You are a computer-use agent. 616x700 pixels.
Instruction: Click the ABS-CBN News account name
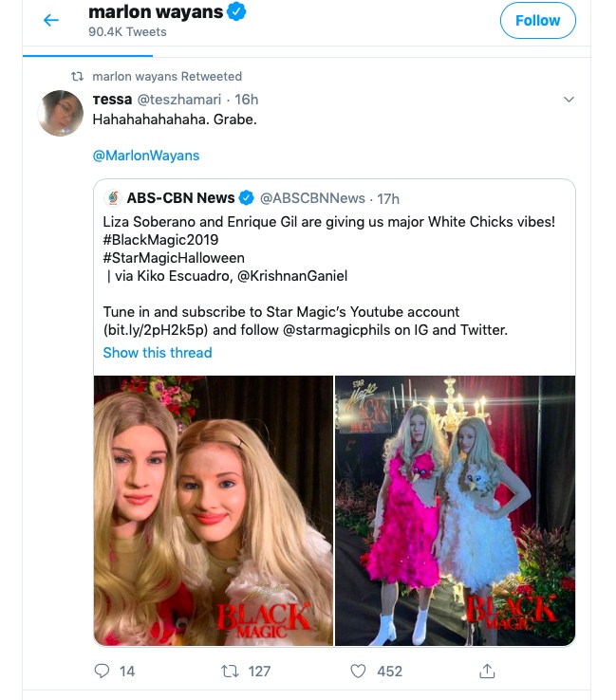click(x=180, y=198)
